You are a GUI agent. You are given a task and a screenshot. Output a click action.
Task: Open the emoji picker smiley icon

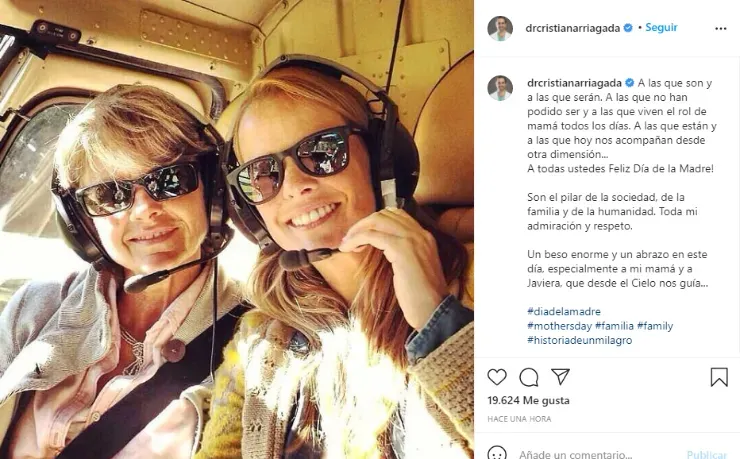497,454
